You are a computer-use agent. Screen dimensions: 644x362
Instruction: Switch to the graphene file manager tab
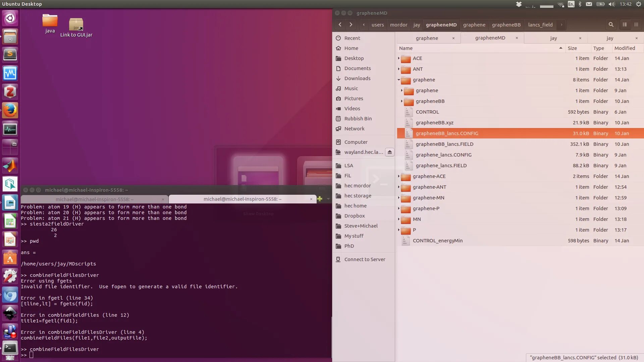tap(427, 38)
